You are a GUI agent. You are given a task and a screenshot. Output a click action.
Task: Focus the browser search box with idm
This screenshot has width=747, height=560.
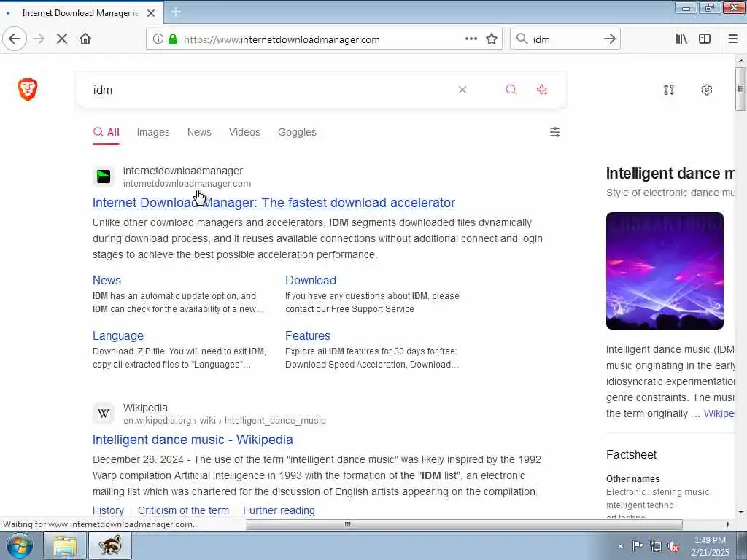565,39
